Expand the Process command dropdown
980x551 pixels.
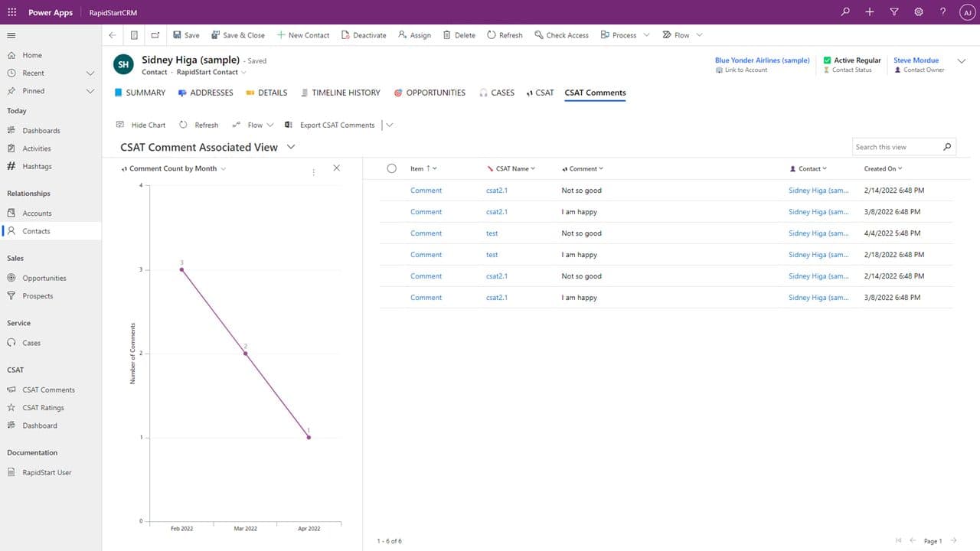pyautogui.click(x=646, y=35)
